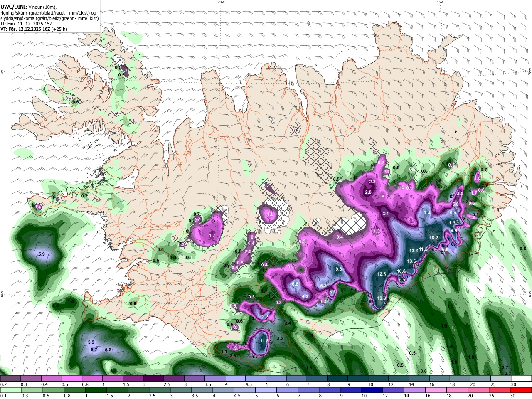Click the 15W longitude label at the top

[x=440, y=2]
